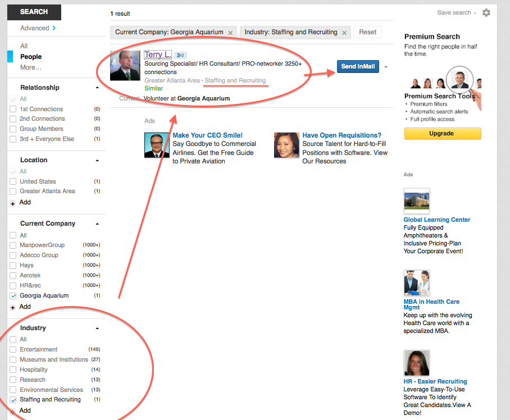Collapse the Relationship filter section
This screenshot has width=510, height=420.
tap(97, 88)
